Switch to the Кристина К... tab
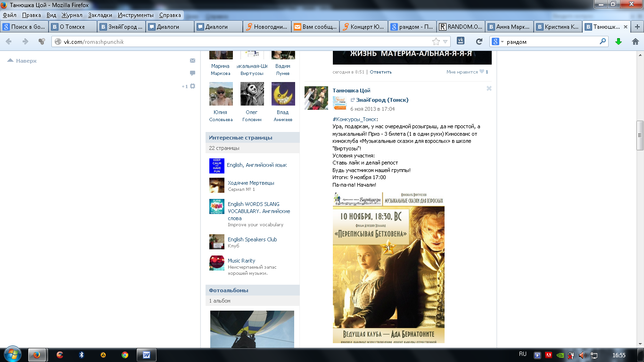Screen dimensions: 644x362 558,27
